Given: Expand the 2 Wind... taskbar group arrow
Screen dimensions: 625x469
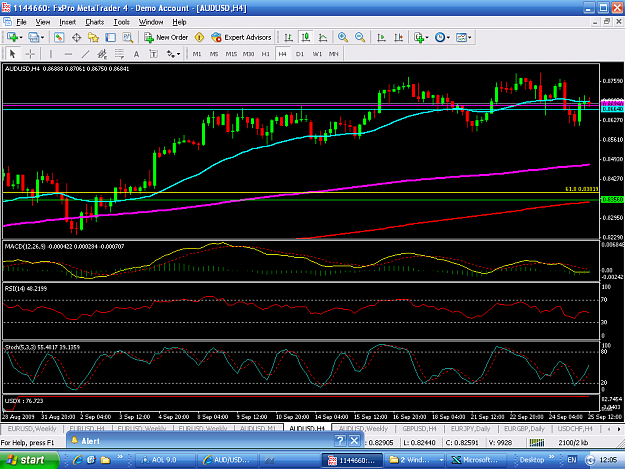Looking at the screenshot, I should (441, 460).
